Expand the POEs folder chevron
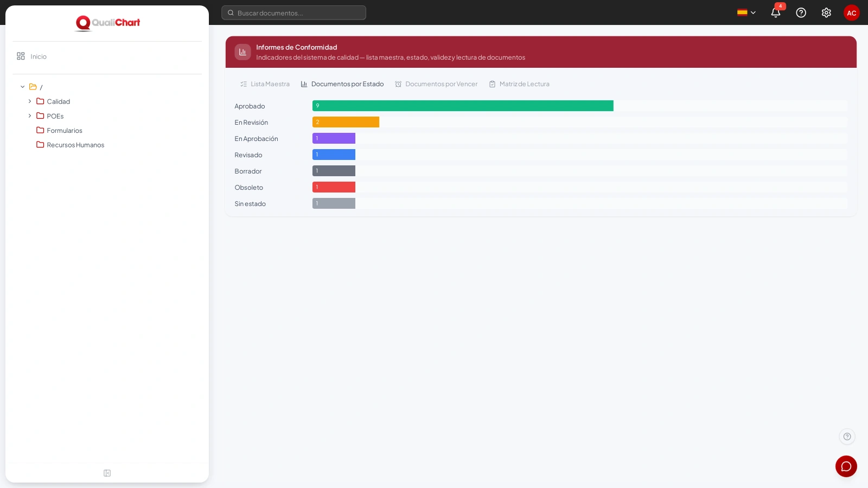Image resolution: width=868 pixels, height=488 pixels. (x=30, y=116)
